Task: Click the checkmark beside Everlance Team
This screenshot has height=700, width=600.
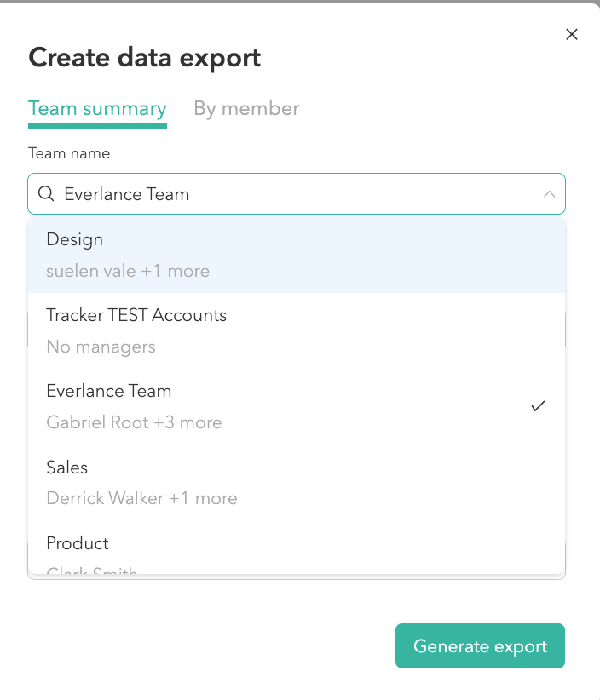Action: pos(538,406)
